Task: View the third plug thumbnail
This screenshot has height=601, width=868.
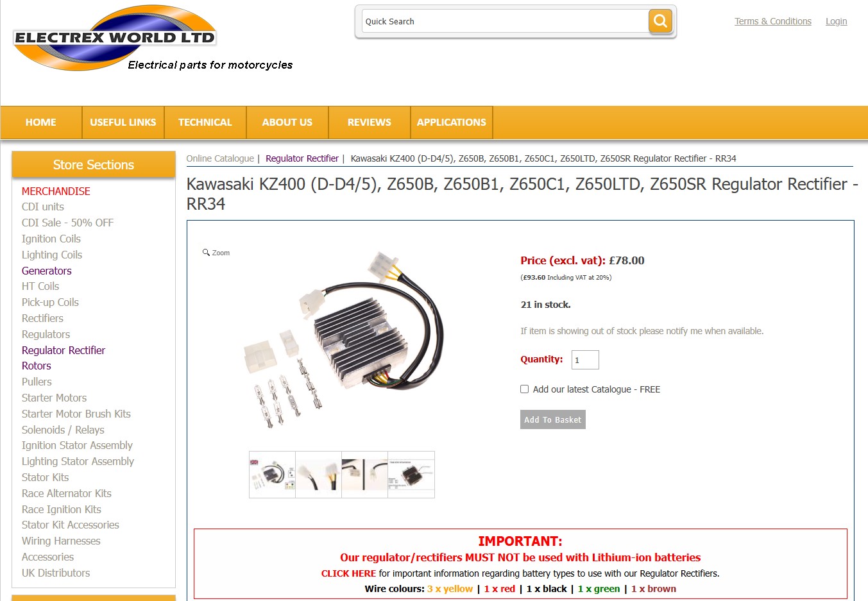Action: (x=364, y=475)
